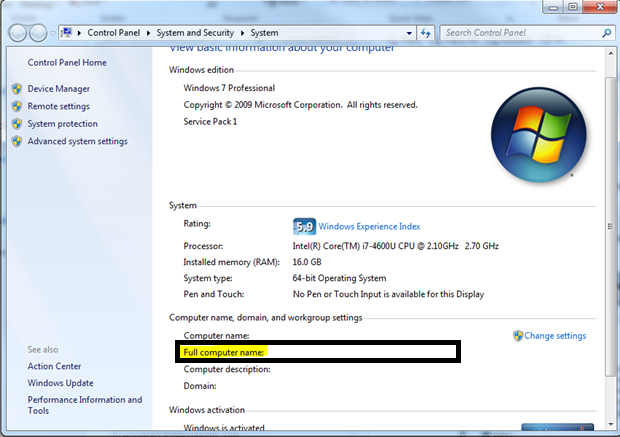This screenshot has height=437, width=620.
Task: Click the search magnifier icon
Action: point(607,33)
